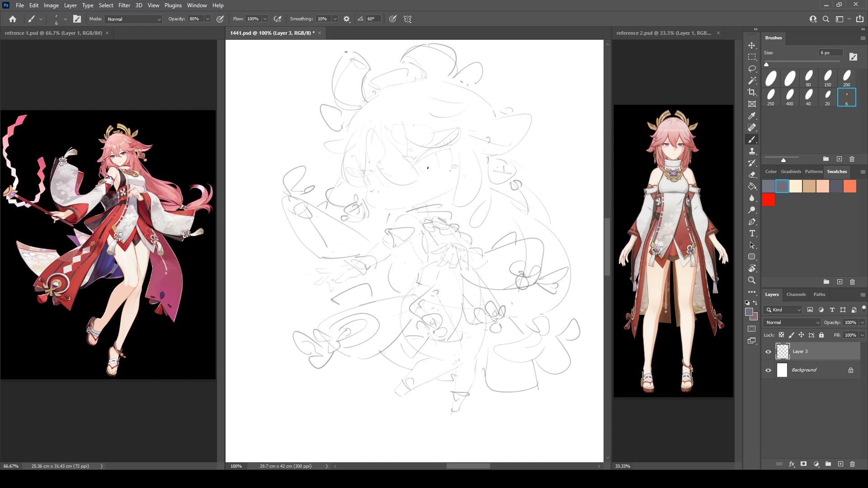Viewport: 868px width, 488px height.
Task: Select the Hand tool
Action: (x=752, y=268)
